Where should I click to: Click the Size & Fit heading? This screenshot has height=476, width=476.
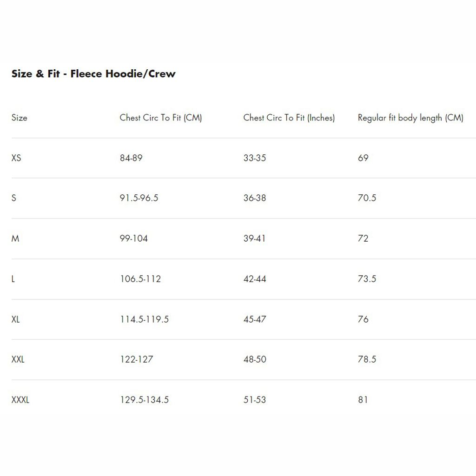point(93,74)
